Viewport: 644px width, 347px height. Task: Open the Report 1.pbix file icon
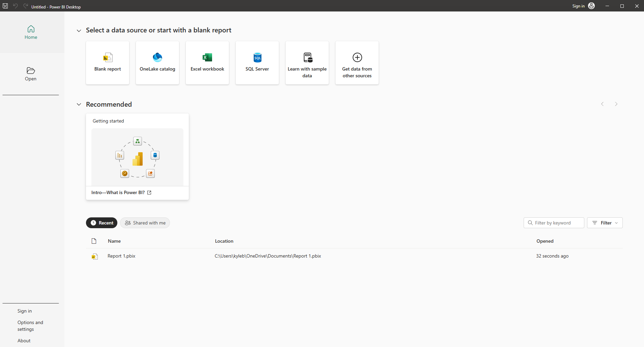coord(95,257)
